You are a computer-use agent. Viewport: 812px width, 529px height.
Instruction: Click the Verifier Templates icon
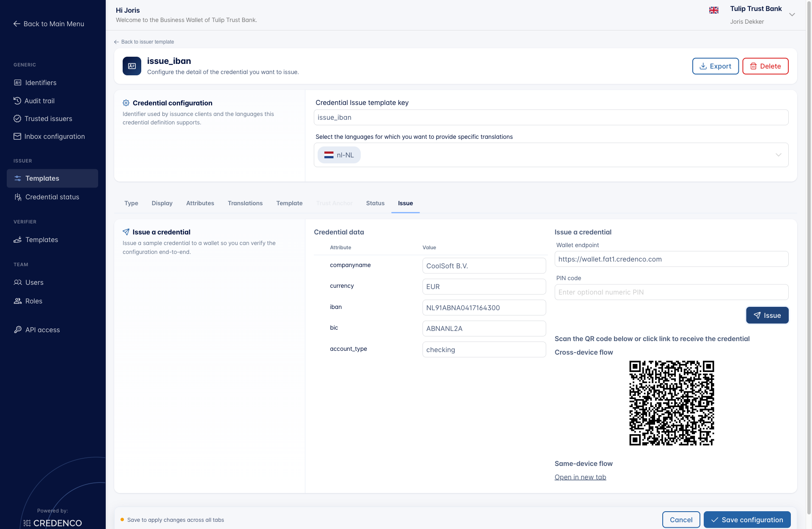pos(18,240)
